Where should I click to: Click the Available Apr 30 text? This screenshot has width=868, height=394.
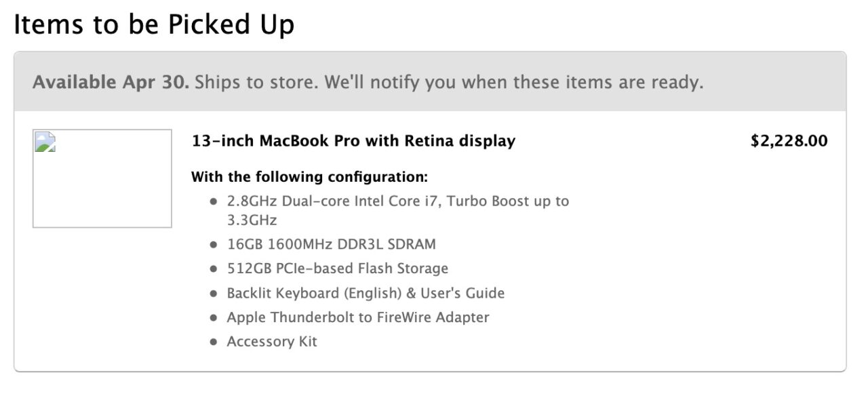coord(111,83)
